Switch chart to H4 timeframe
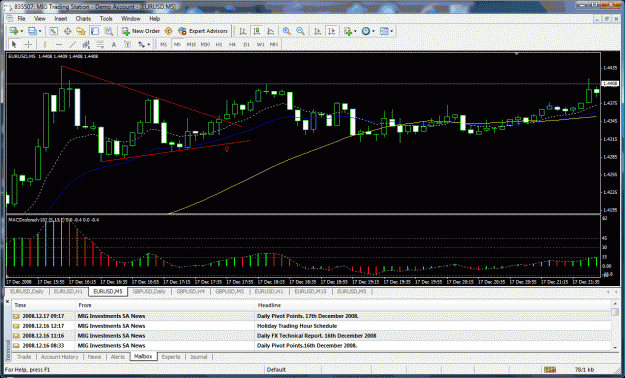The image size is (625, 378). pyautogui.click(x=232, y=44)
